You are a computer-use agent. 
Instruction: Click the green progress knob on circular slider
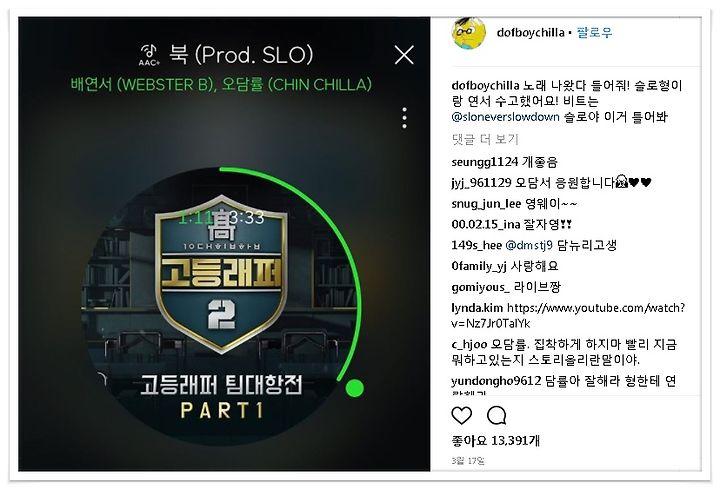[x=354, y=388]
